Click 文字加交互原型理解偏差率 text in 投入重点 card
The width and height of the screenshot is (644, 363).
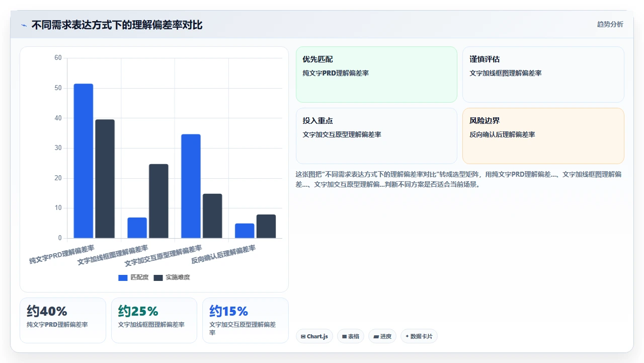(x=342, y=134)
